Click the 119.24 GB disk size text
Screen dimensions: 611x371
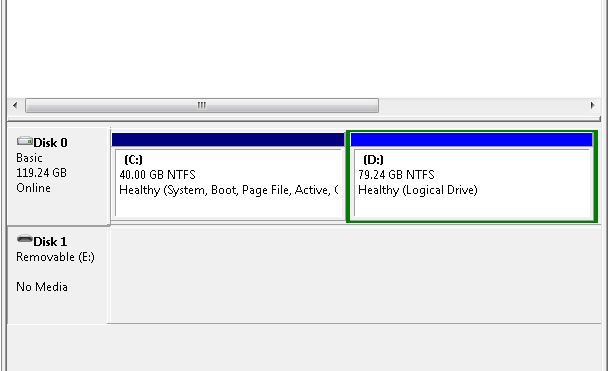[x=41, y=173]
